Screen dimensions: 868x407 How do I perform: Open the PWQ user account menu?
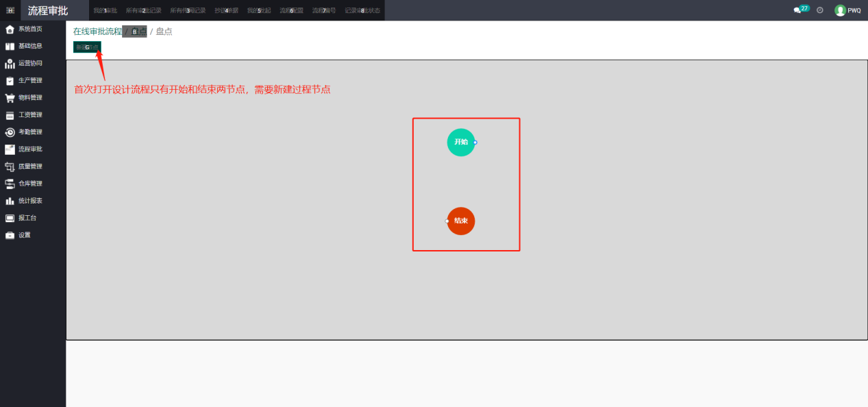click(x=847, y=10)
